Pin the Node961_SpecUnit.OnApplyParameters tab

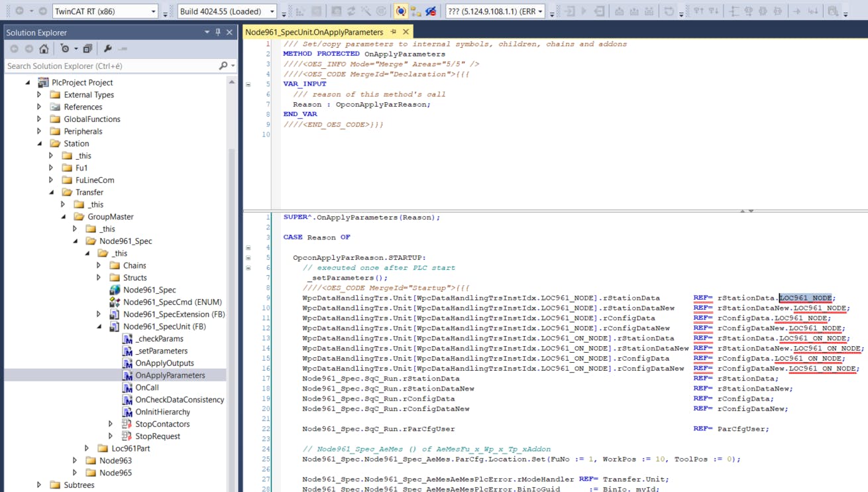pos(394,32)
